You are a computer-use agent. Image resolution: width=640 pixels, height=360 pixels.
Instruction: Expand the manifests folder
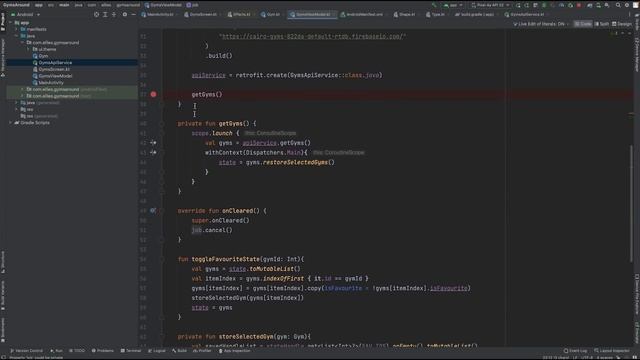click(17, 29)
